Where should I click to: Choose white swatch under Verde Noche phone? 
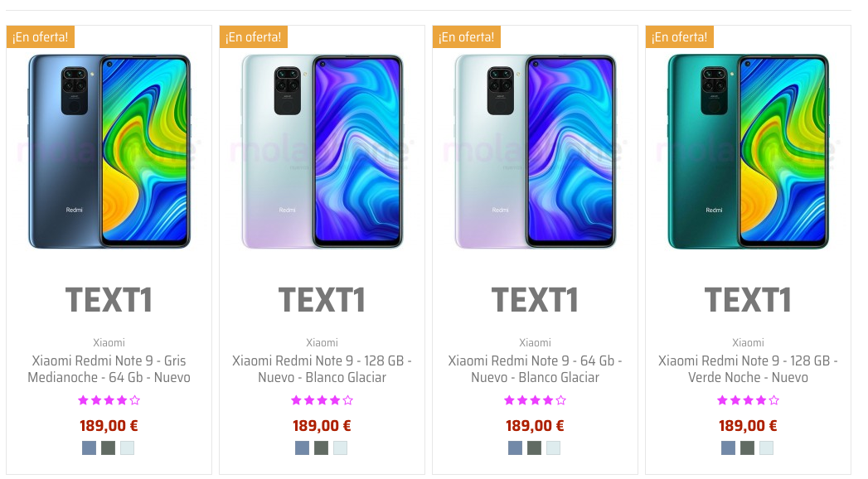click(767, 448)
